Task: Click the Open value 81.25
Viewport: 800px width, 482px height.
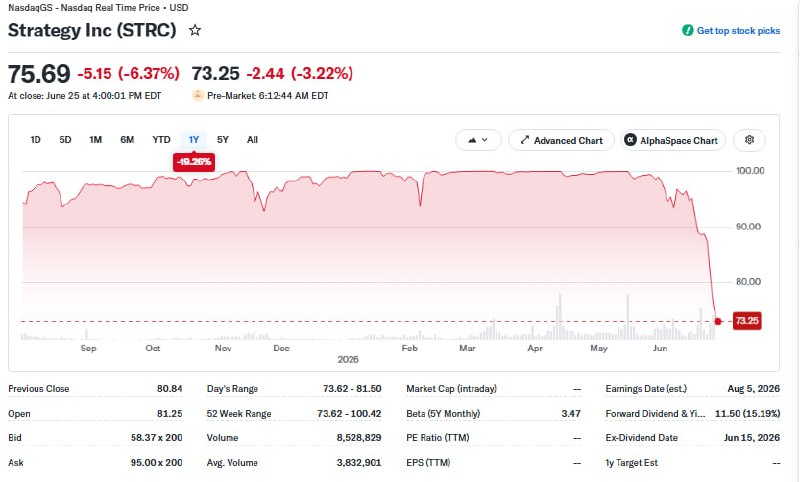Action: coord(169,414)
